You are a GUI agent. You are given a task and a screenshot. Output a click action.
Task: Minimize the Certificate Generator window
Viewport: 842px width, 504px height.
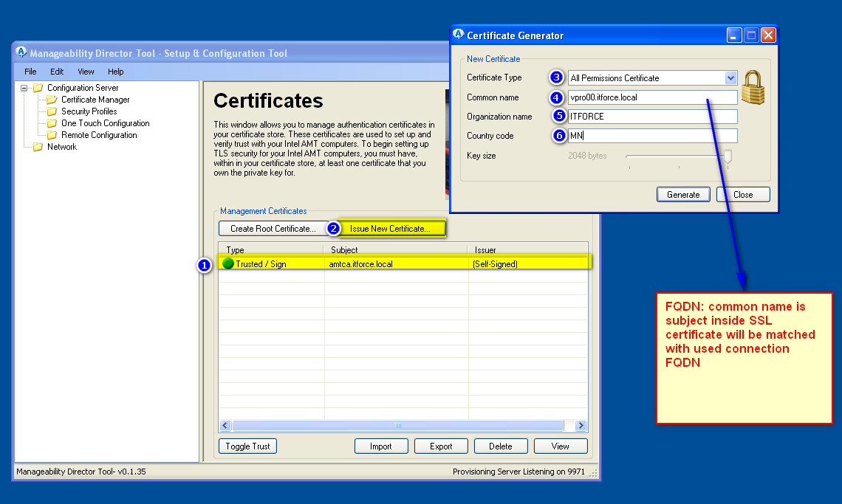pyautogui.click(x=734, y=35)
